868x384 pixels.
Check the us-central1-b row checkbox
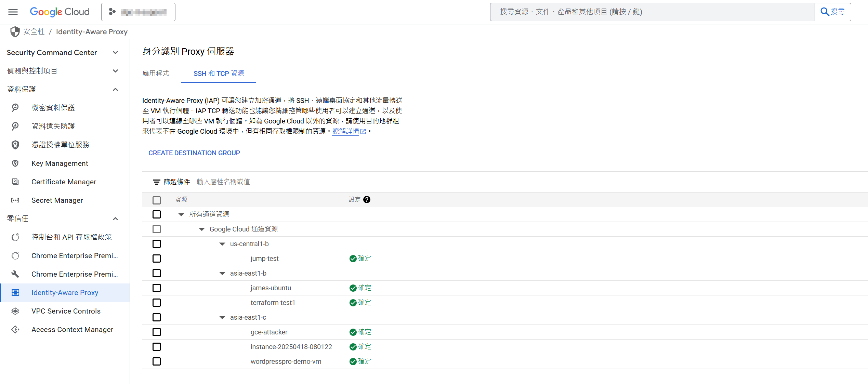click(157, 244)
